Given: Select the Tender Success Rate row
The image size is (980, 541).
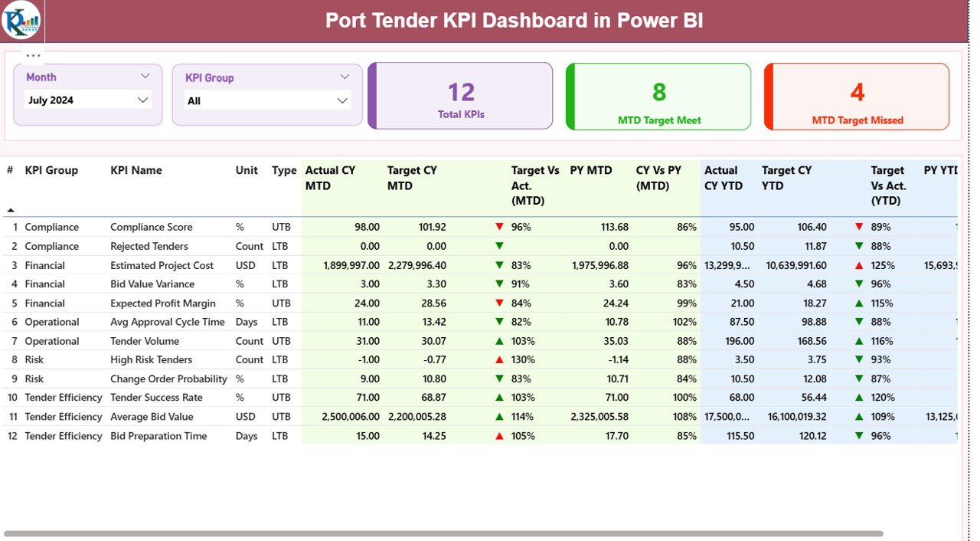Looking at the screenshot, I should tap(156, 398).
